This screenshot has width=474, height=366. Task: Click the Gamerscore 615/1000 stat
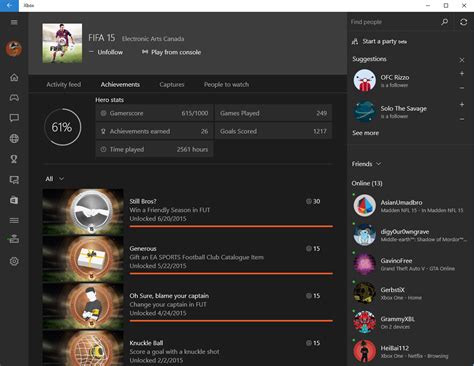[154, 113]
